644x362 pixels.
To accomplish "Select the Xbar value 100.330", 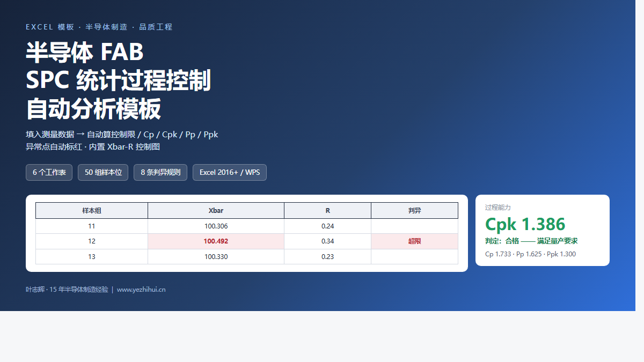I will [216, 257].
